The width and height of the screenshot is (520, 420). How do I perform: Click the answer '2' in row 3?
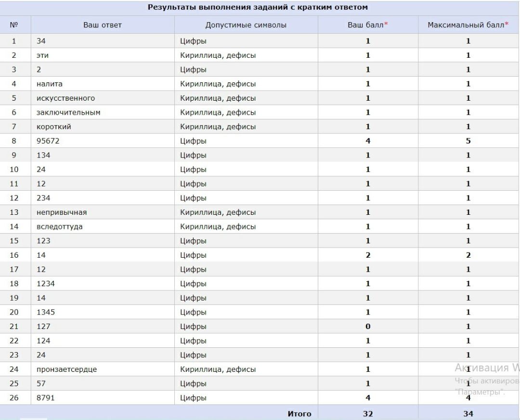tap(39, 70)
